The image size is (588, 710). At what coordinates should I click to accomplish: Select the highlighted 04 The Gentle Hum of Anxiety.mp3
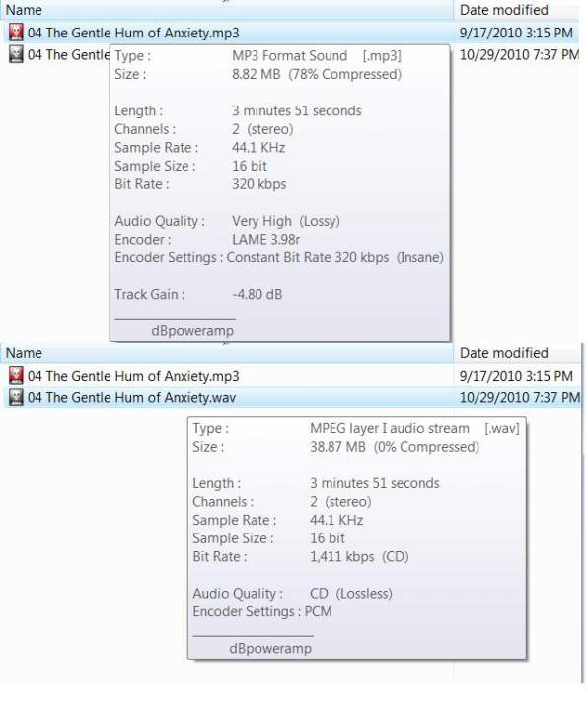(x=133, y=33)
